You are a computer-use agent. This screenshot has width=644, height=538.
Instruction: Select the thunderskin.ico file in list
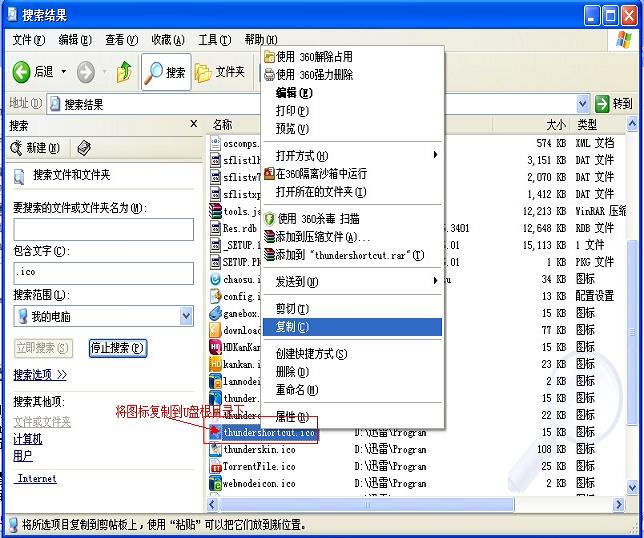coord(259,450)
